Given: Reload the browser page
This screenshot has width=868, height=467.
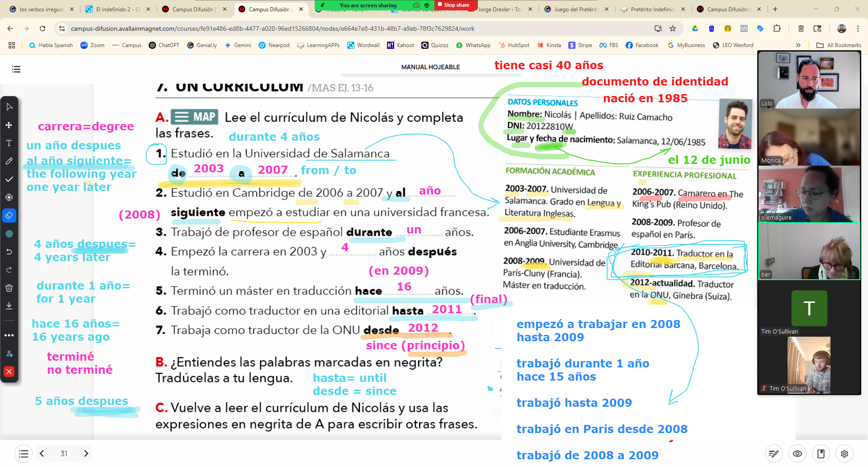Looking at the screenshot, I should (42, 29).
